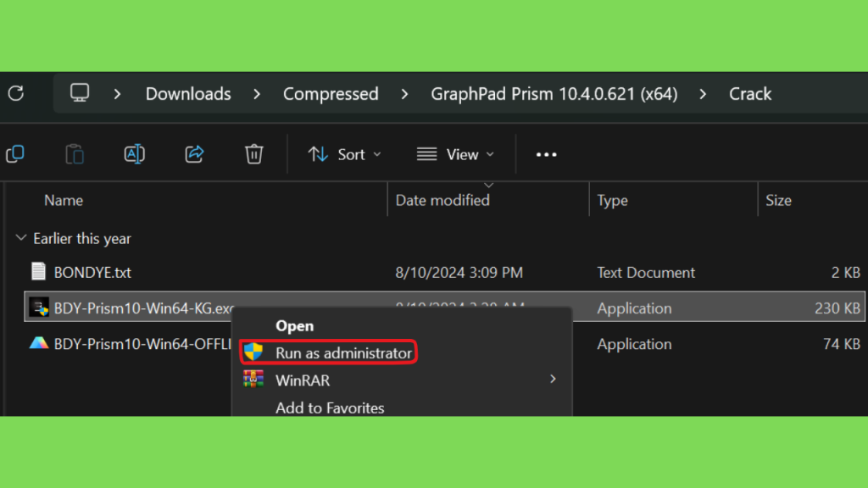This screenshot has width=868, height=488.
Task: Click the Share icon in toolbar
Action: coord(194,154)
